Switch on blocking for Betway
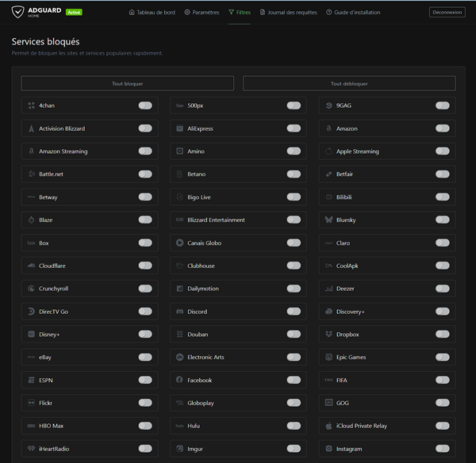This screenshot has height=463, width=476. pyautogui.click(x=145, y=197)
